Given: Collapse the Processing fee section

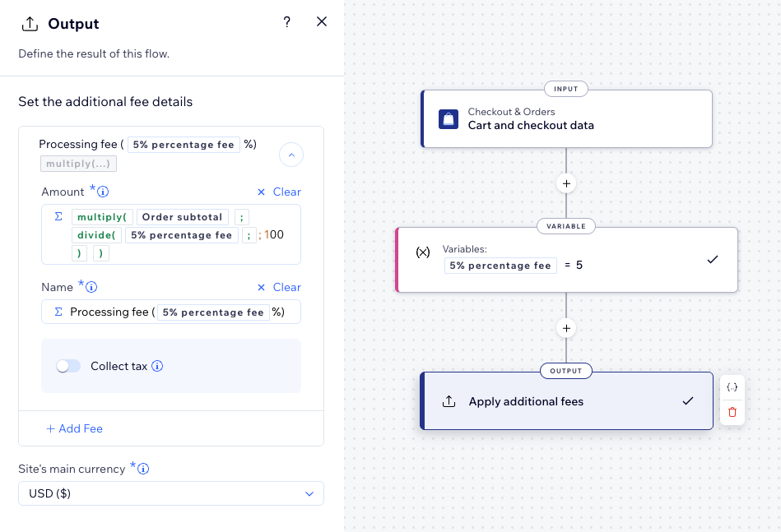Looking at the screenshot, I should [291, 154].
